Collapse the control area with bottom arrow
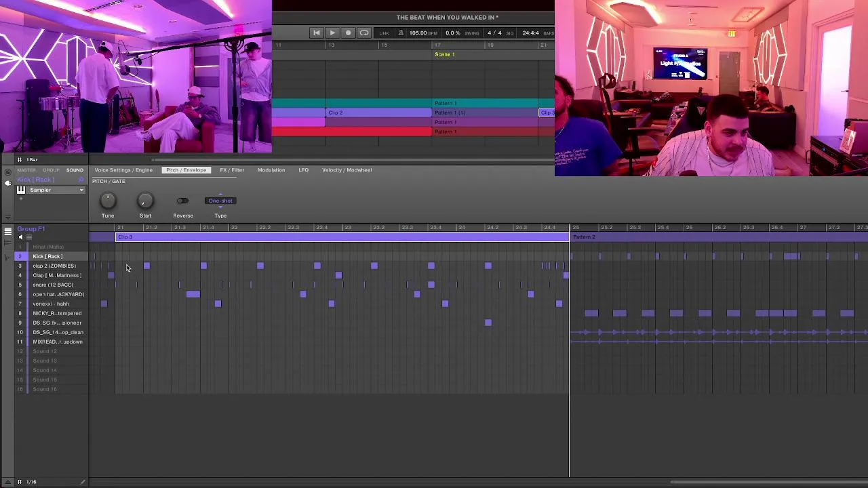The height and width of the screenshot is (488, 868). pos(7,218)
